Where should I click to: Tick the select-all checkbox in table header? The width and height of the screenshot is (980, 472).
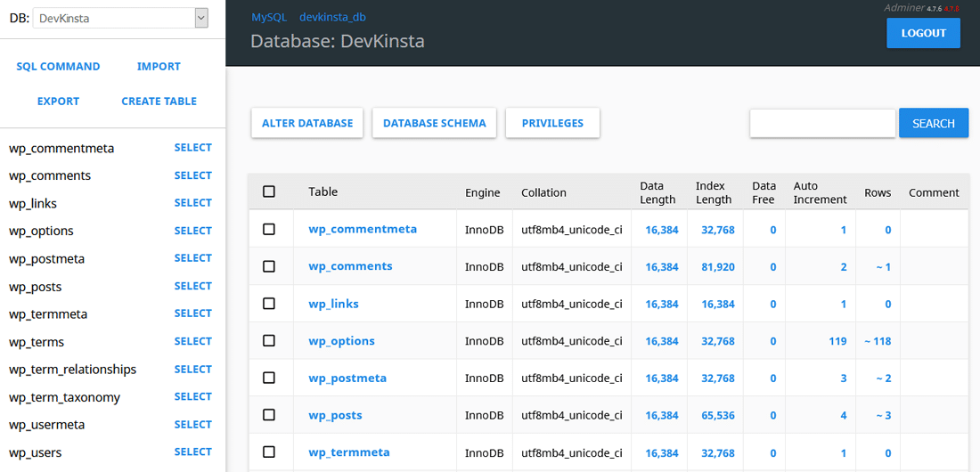click(x=269, y=191)
